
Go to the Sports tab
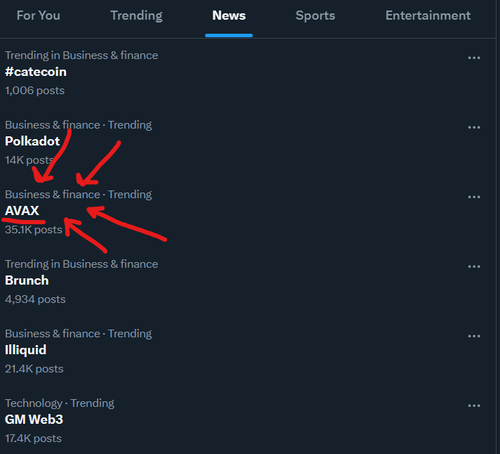click(315, 16)
